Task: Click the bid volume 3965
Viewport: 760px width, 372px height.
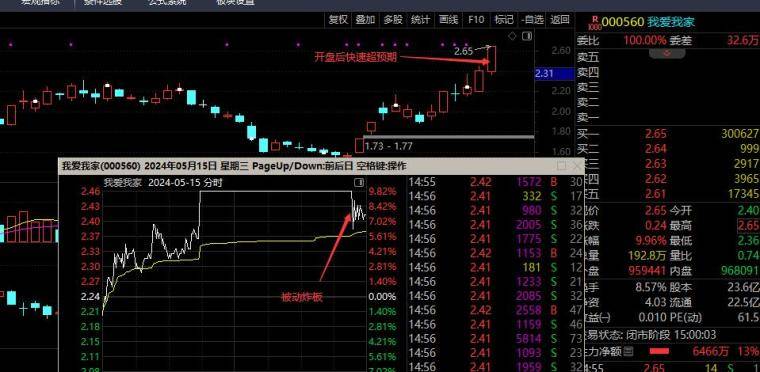Action: point(746,178)
